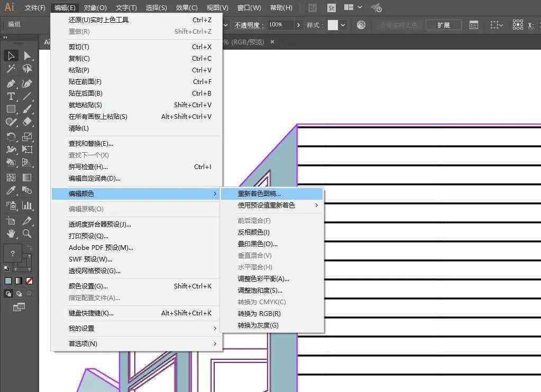Screen dimensions: 541x392
Task: Expand the 编辑颜色 submenu
Action: (x=135, y=194)
